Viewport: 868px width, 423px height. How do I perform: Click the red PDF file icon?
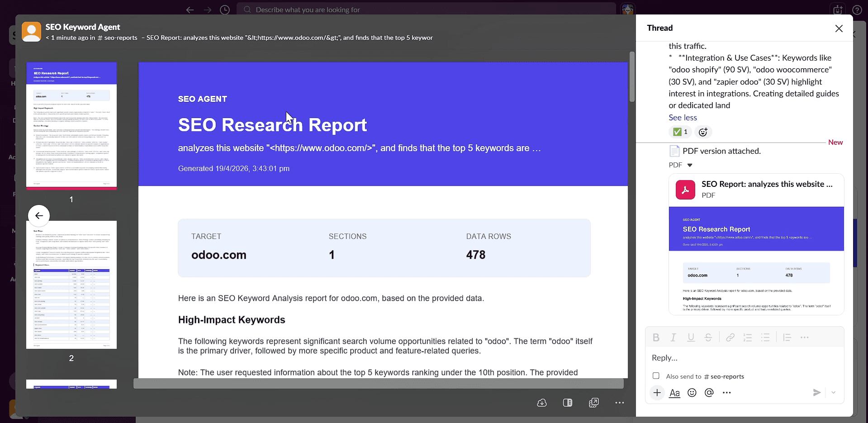(x=685, y=190)
